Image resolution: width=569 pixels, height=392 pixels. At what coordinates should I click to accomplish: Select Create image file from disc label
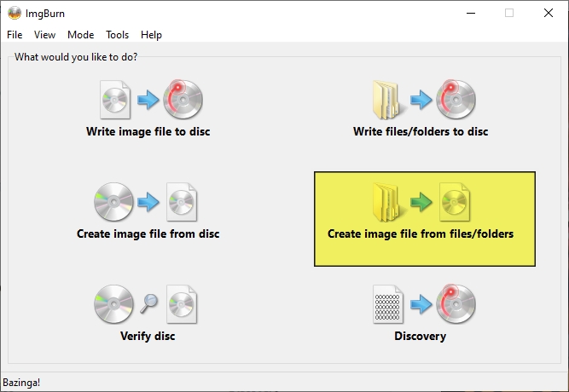[148, 233]
